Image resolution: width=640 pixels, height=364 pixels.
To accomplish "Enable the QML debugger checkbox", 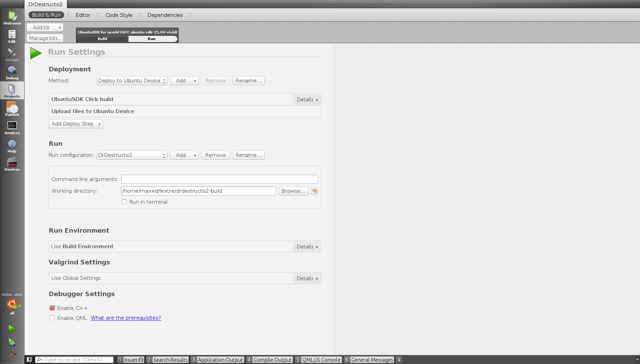I will pyautogui.click(x=52, y=318).
